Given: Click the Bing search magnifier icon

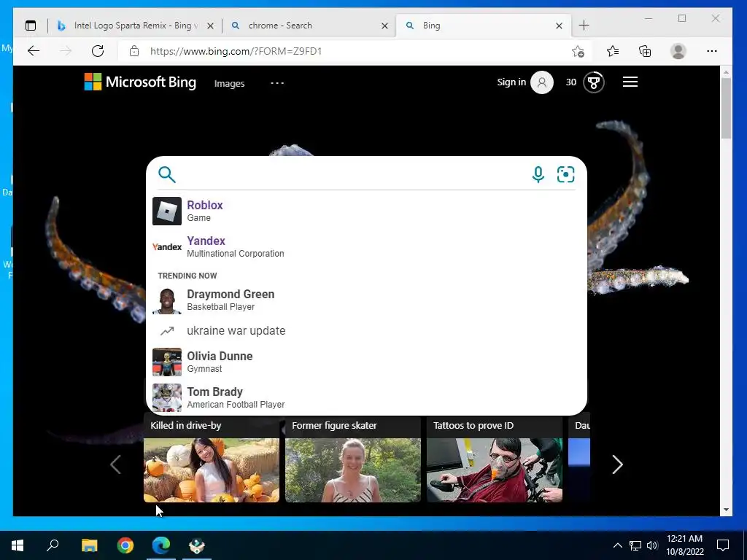Looking at the screenshot, I should (x=167, y=174).
